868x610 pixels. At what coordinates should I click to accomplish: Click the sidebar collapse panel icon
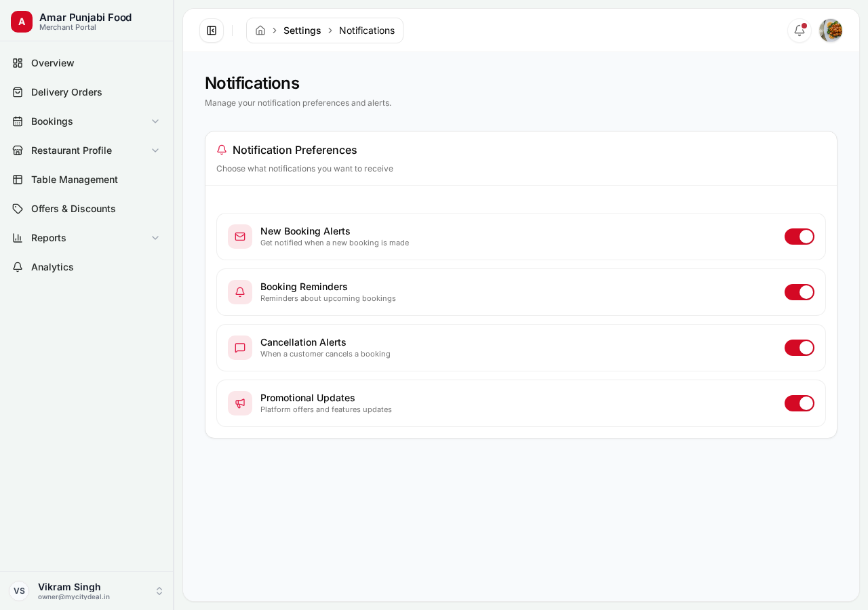212,30
